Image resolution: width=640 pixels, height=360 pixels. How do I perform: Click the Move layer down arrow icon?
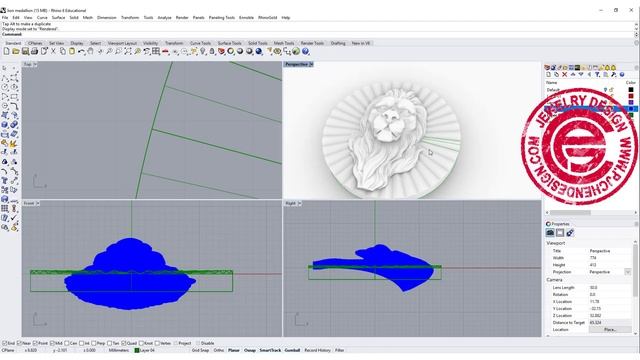(x=581, y=75)
